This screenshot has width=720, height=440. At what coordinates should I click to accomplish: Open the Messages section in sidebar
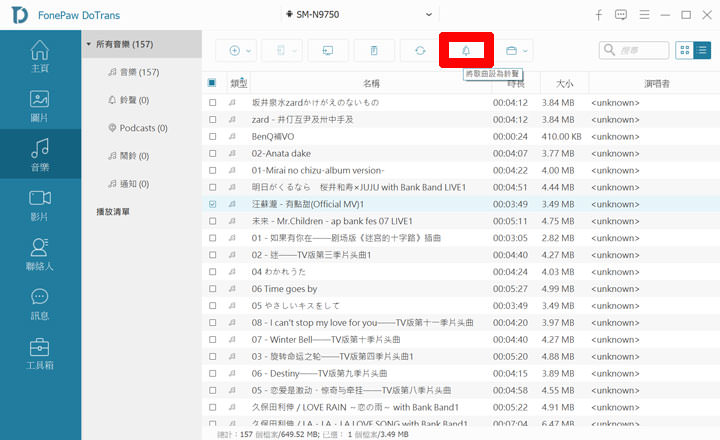coord(40,304)
